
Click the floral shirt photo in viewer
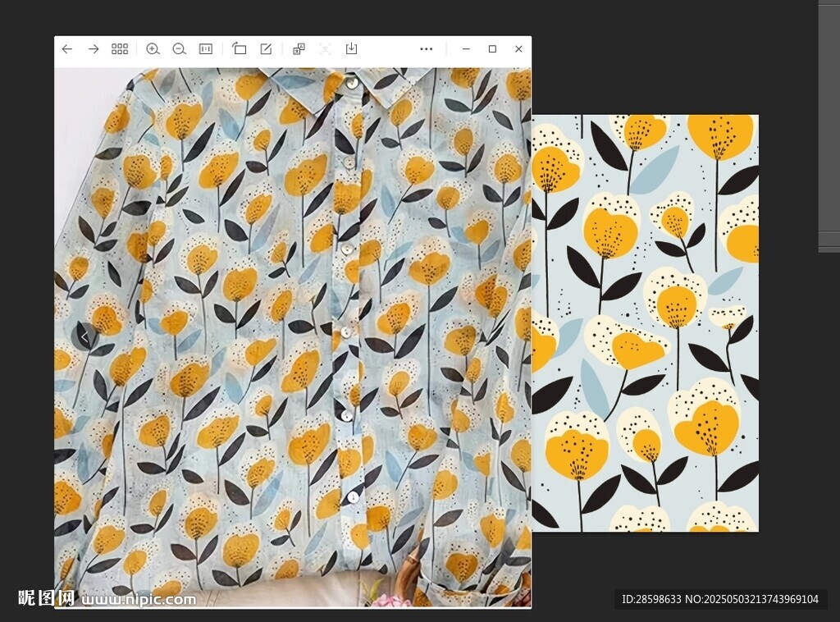point(292,336)
